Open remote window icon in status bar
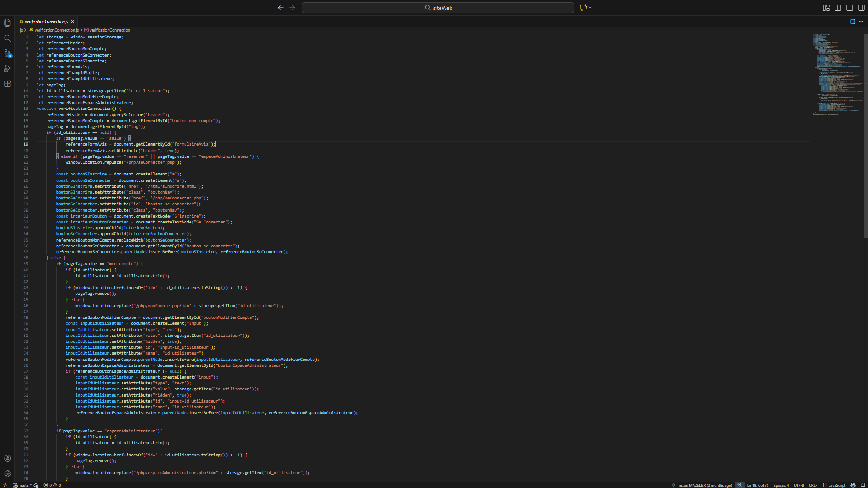868x488 pixels. coord(5,485)
